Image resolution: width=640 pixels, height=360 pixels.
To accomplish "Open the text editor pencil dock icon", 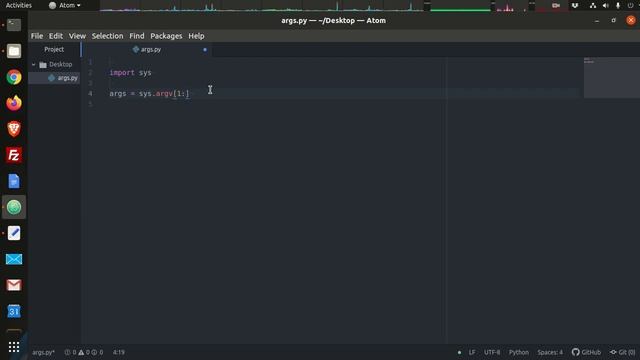I will (14, 233).
